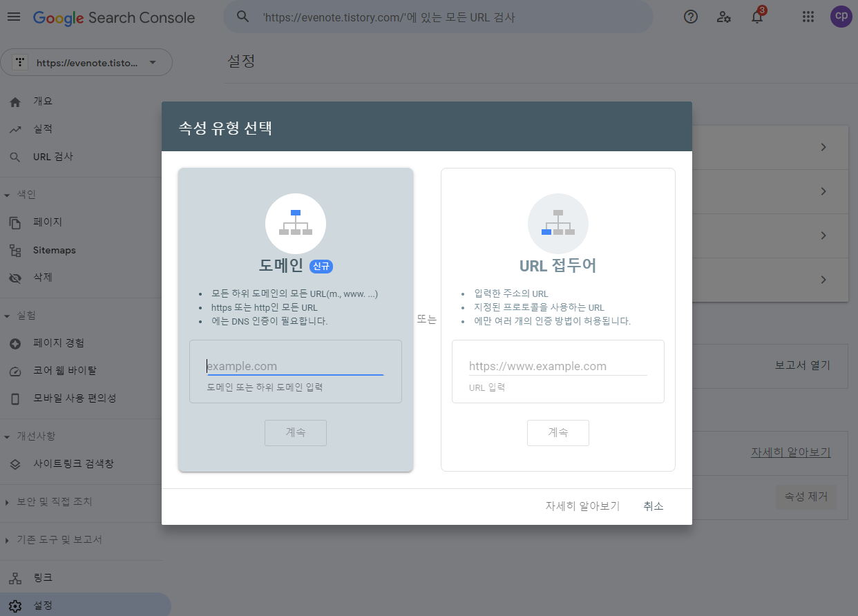This screenshot has width=858, height=616.
Task: Click 취소 to close the dialog
Action: click(x=654, y=506)
